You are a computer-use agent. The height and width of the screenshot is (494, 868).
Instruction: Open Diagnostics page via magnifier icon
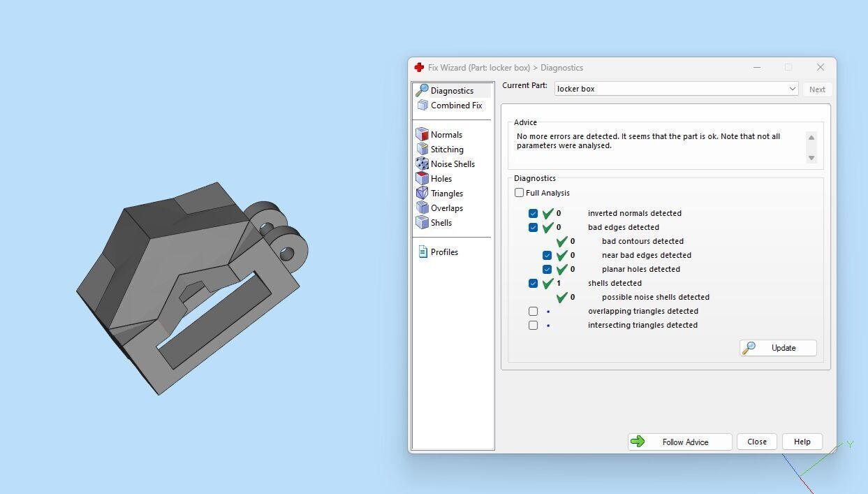point(422,90)
